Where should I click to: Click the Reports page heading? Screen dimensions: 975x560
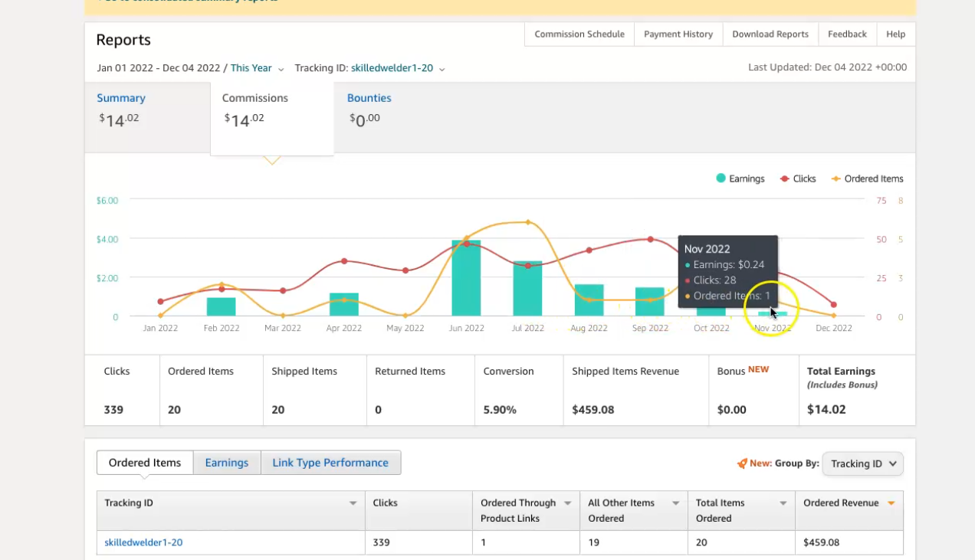(123, 40)
